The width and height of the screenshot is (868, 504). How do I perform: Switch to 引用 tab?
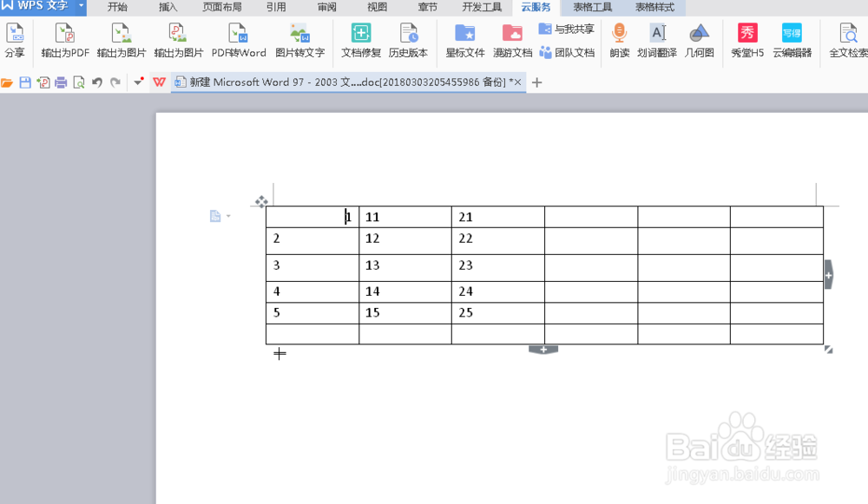click(x=276, y=7)
